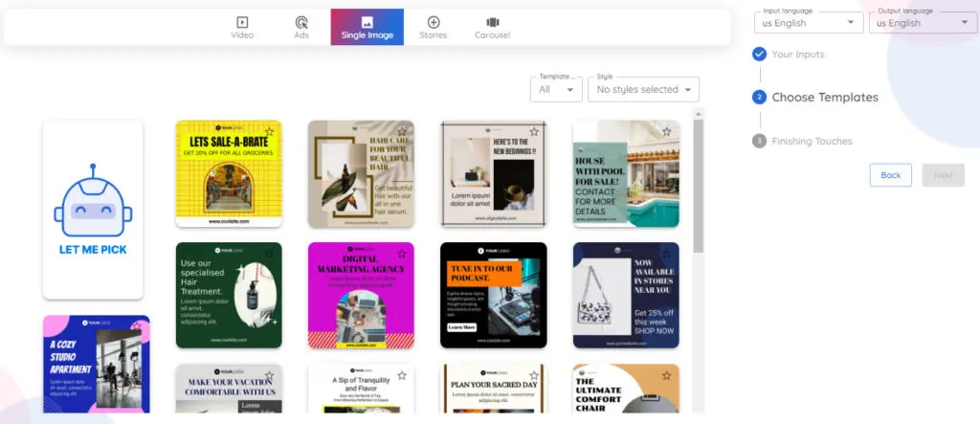Image resolution: width=980 pixels, height=424 pixels.
Task: Select the Sip of Tranquility and Flavor template
Action: click(361, 389)
